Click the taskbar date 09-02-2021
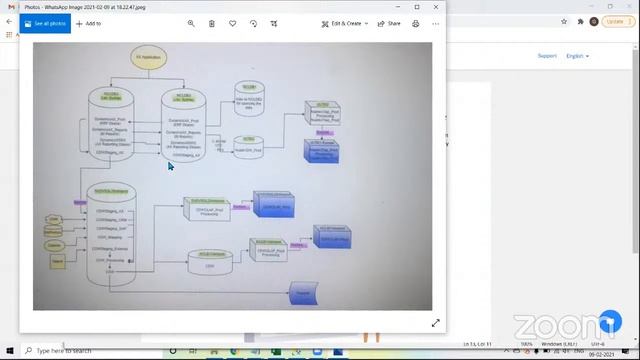The height and width of the screenshot is (360, 640). coord(602,355)
